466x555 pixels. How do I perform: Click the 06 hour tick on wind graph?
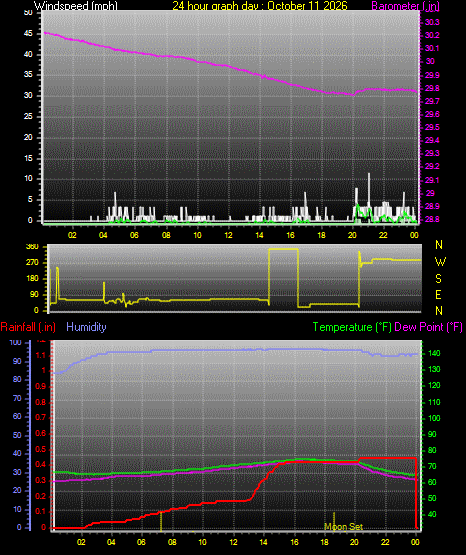click(x=134, y=235)
